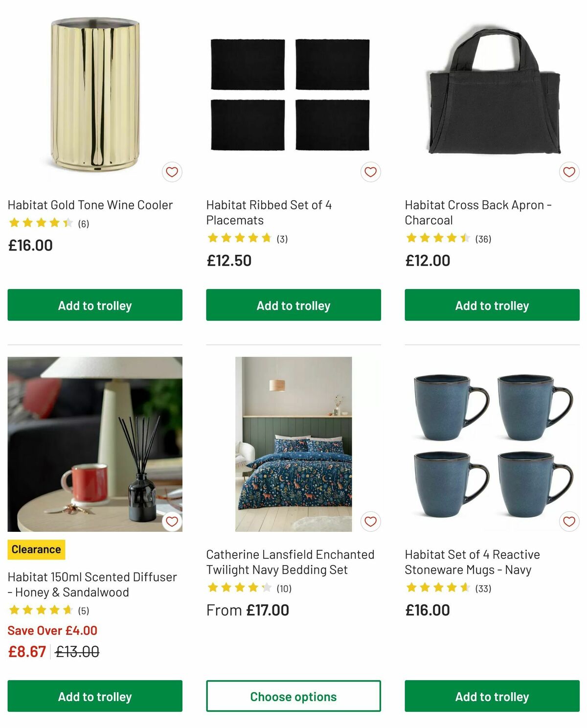Viewport: 587px width, 728px height.
Task: Add Enchanted Twilight Bedding to wishlist
Action: click(x=370, y=522)
